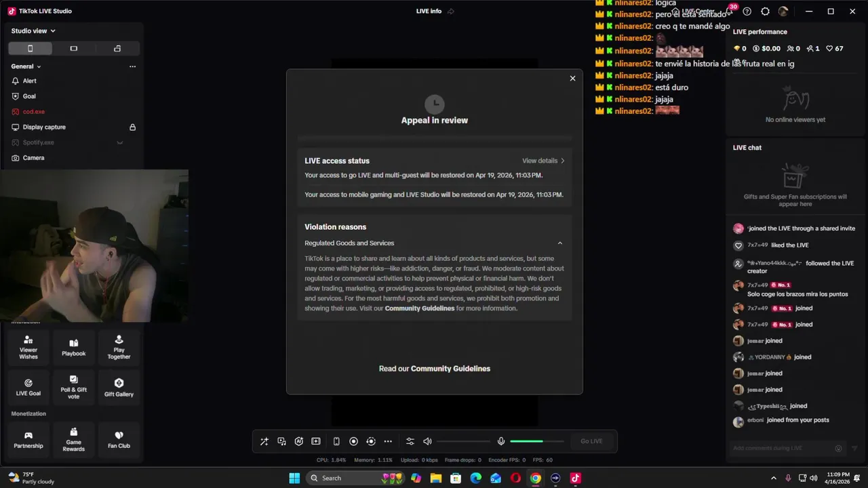
Task: Toggle lock on Display capture
Action: point(133,127)
